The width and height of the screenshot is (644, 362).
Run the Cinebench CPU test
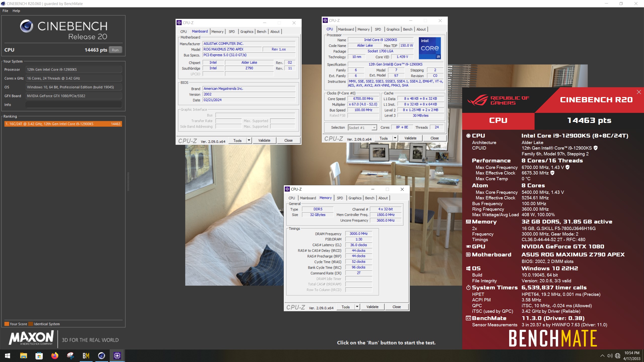tap(115, 50)
